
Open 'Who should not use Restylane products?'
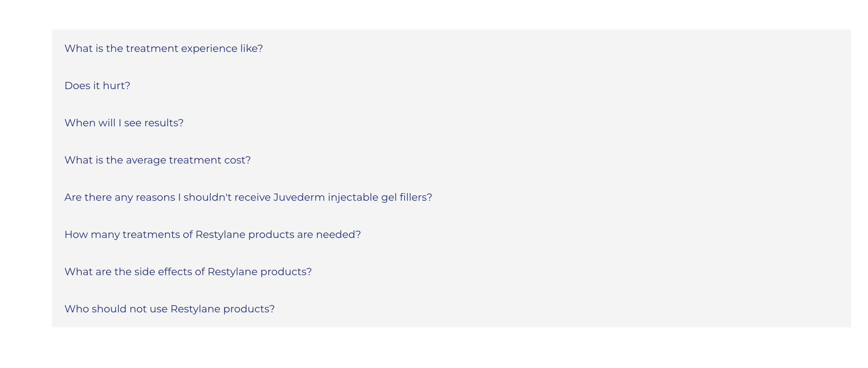(169, 309)
